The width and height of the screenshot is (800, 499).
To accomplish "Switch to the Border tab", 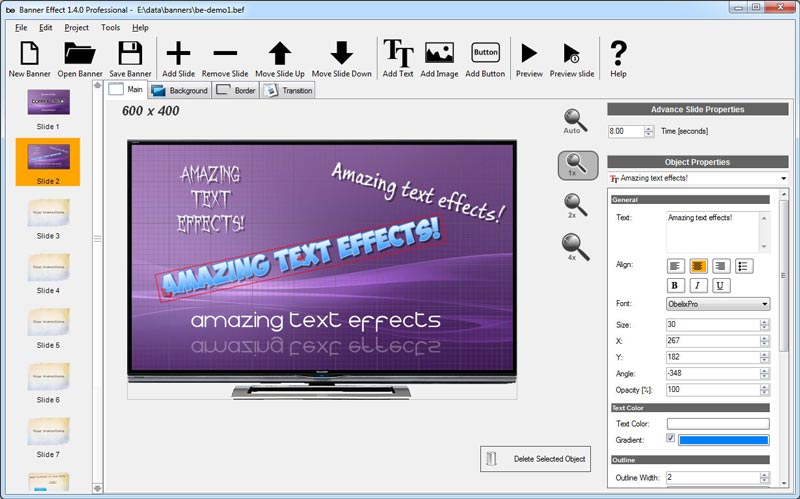I will click(236, 90).
